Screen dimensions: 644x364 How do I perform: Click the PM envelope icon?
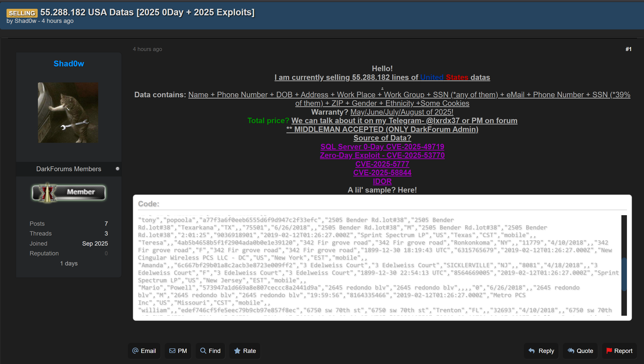click(x=172, y=351)
